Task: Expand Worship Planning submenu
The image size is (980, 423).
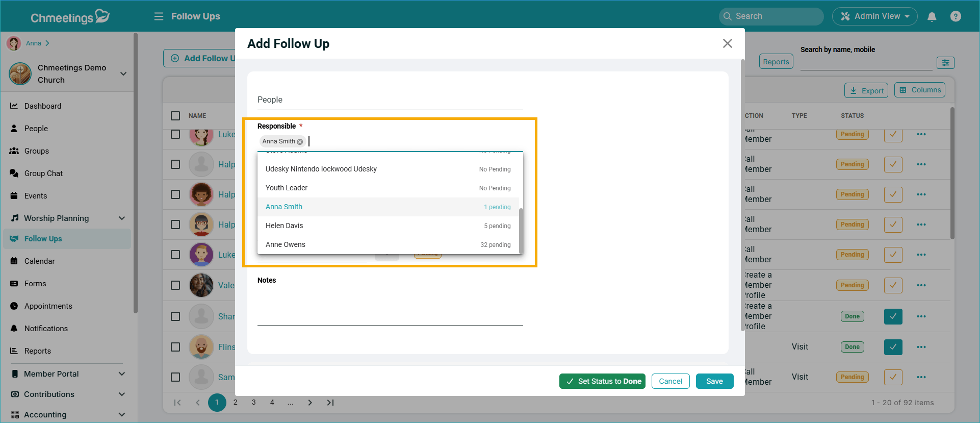Action: 122,218
